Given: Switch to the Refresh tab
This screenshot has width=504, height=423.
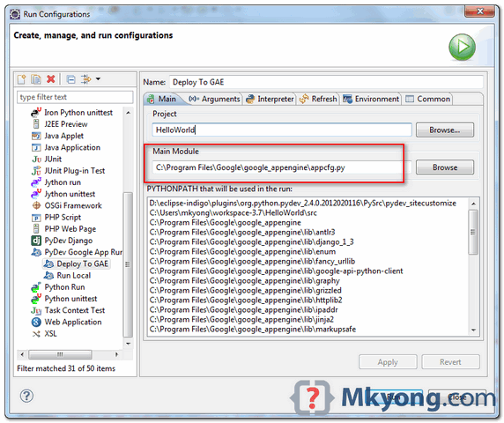Looking at the screenshot, I should coord(318,99).
